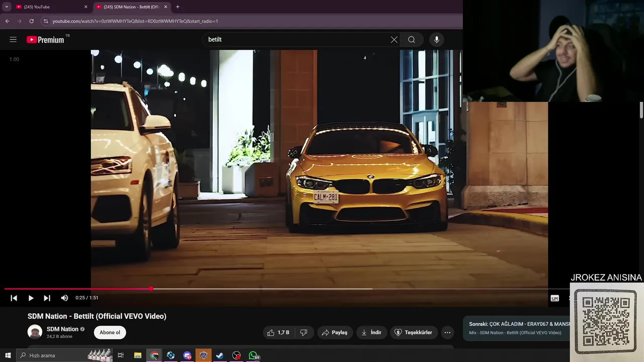Open the Windows Start menu
Viewport: 644px width, 362px height.
(8, 355)
